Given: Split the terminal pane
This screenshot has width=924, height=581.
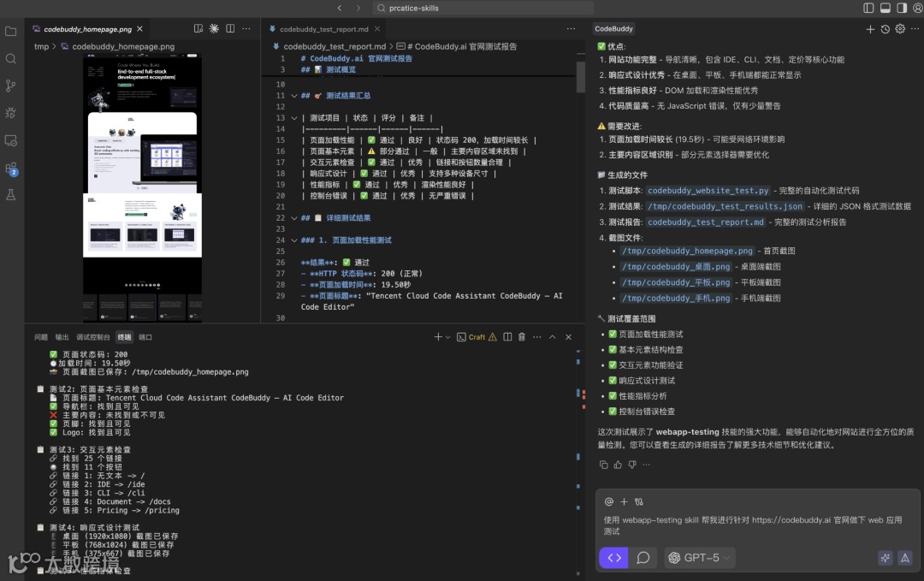Looking at the screenshot, I should [x=507, y=337].
